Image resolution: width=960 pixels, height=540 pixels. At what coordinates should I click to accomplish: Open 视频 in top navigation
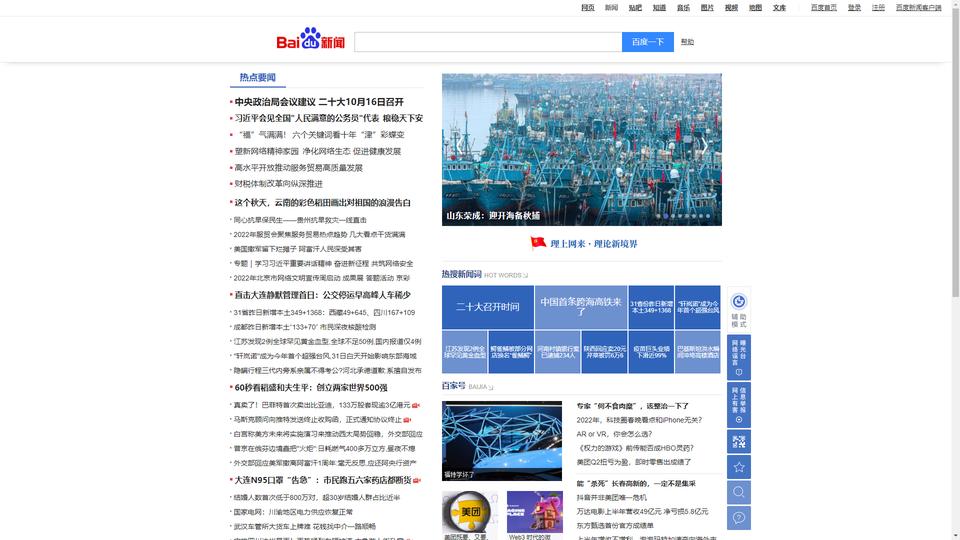pos(731,8)
